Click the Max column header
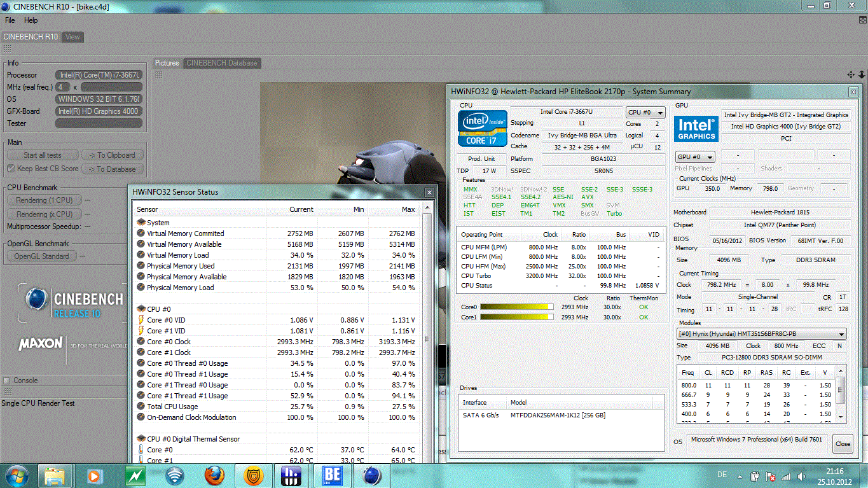 (394, 209)
